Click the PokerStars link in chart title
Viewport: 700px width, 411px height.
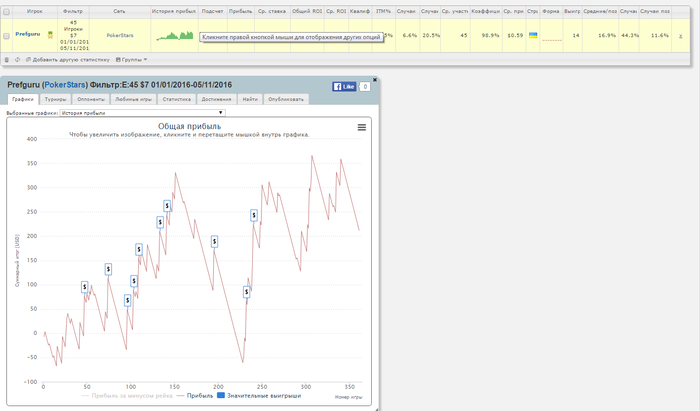click(x=65, y=85)
